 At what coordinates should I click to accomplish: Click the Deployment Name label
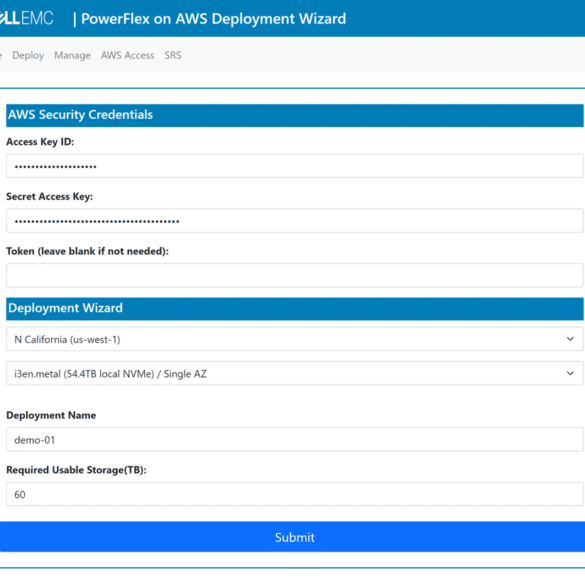(51, 415)
